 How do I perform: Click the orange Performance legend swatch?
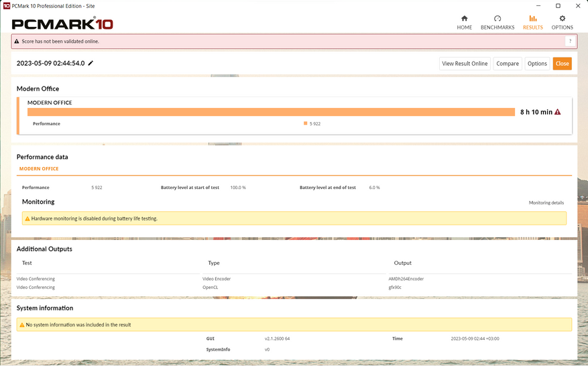[x=305, y=123]
